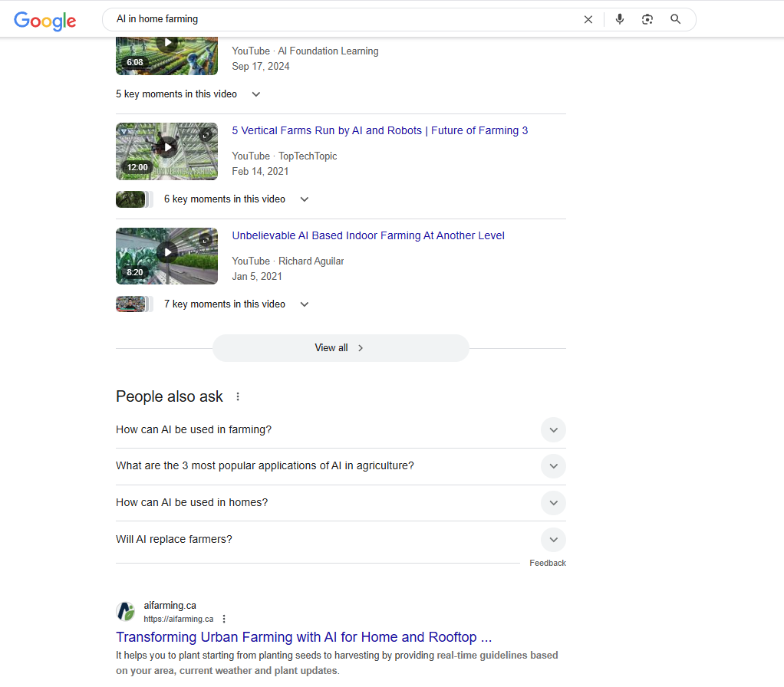The image size is (784, 687).
Task: Expand '6 key moments in this video'
Action: [x=236, y=199]
